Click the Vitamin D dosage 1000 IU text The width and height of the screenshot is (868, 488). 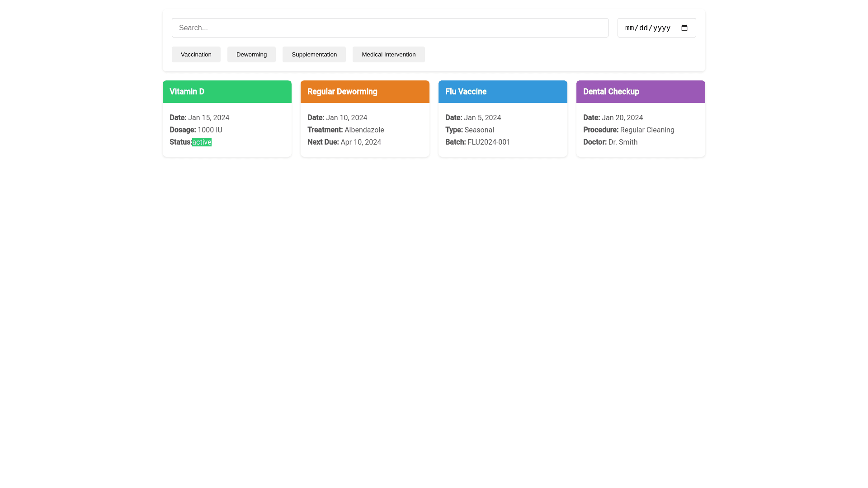[x=210, y=130]
